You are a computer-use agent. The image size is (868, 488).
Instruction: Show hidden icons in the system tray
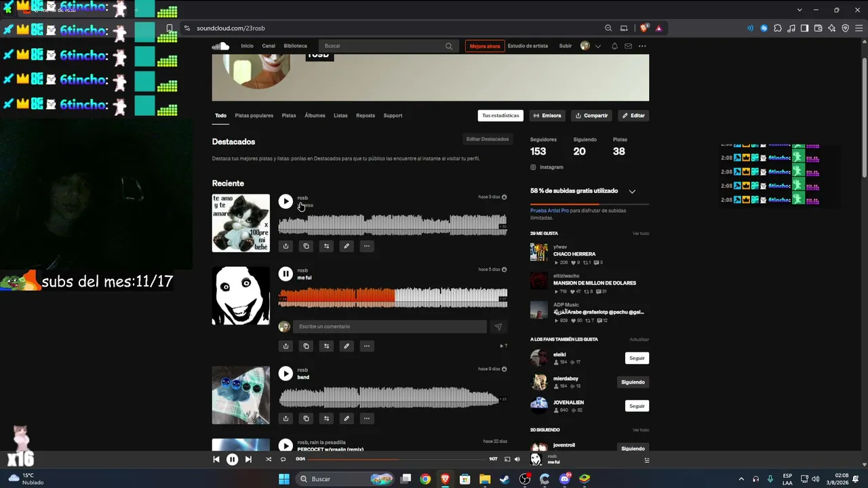tap(741, 479)
